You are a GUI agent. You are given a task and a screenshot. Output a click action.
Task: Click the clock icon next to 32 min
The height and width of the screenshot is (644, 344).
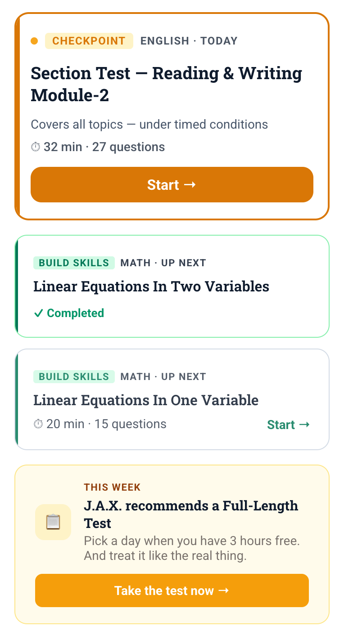tap(36, 147)
